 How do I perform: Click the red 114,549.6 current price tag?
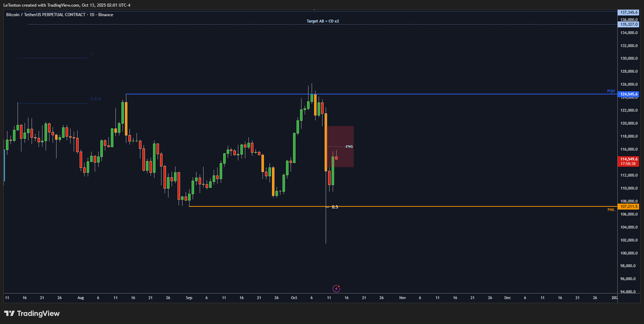(628, 159)
